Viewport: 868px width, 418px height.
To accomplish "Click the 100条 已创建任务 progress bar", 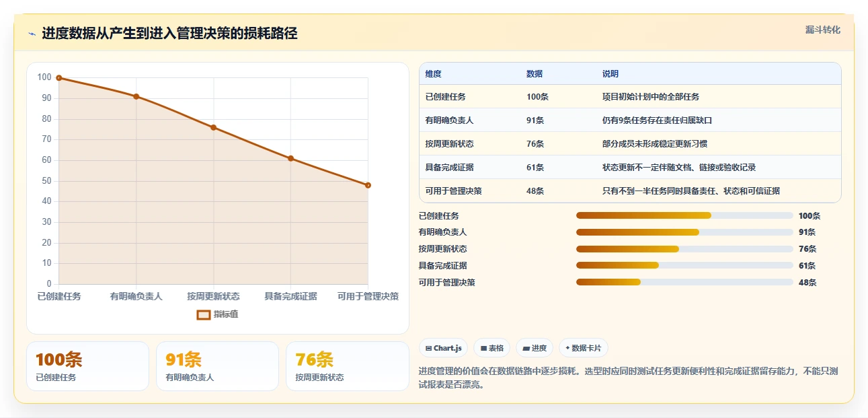I will pyautogui.click(x=684, y=215).
